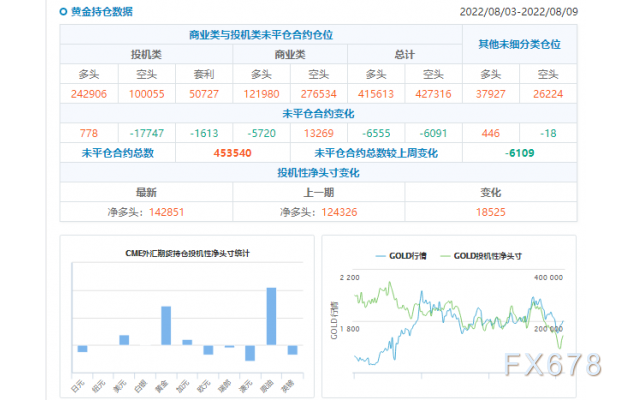Click the weekly change value -6109
Viewport: 632px width, 400px height.
coord(520,153)
